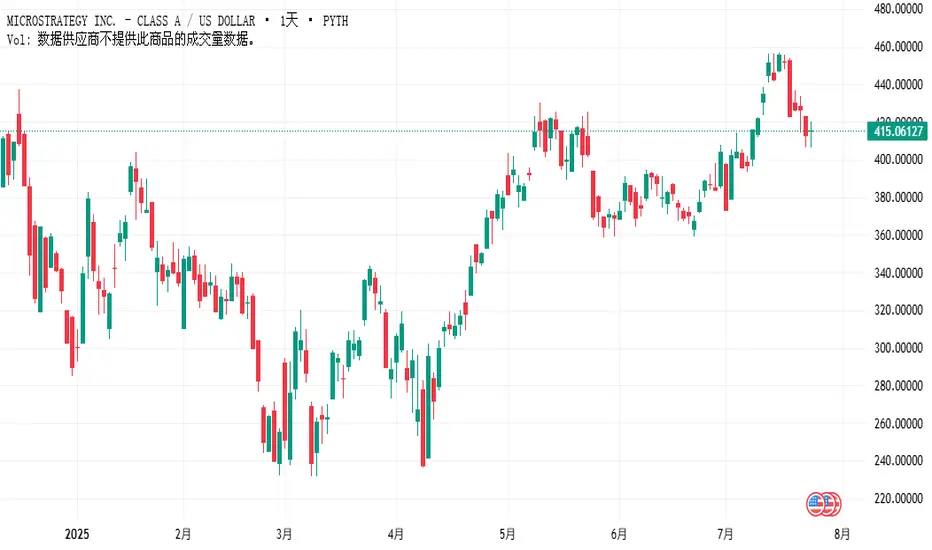Click the 6月 label on time axis
The height and width of the screenshot is (550, 932).
618,532
